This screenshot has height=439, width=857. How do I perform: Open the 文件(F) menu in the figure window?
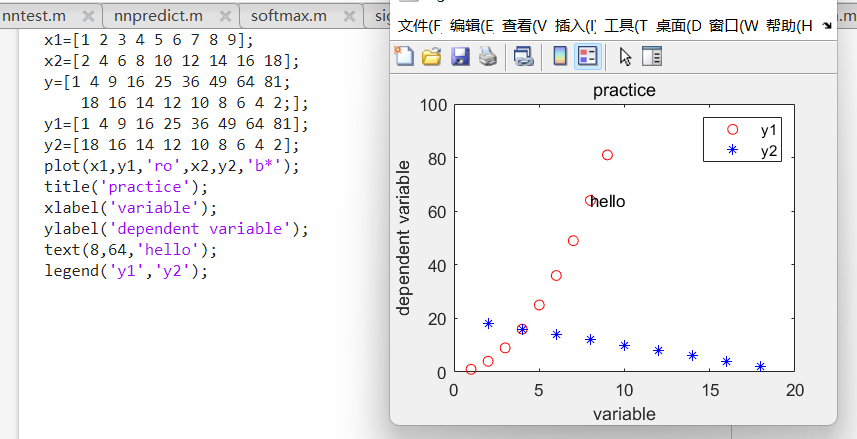pos(419,25)
